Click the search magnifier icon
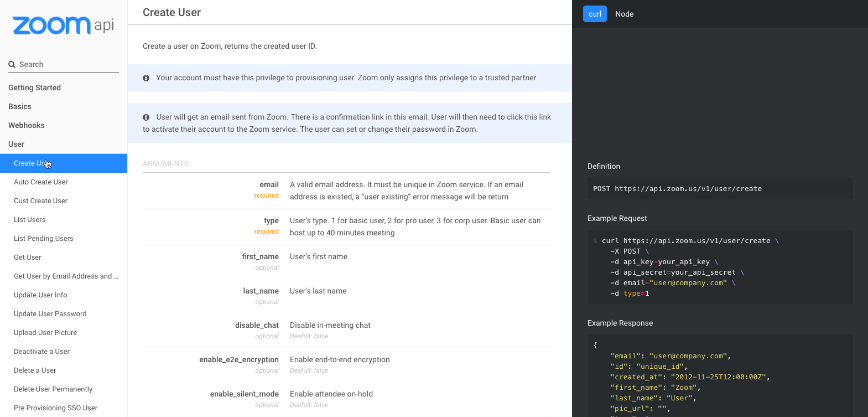The width and height of the screenshot is (868, 417). coord(12,65)
